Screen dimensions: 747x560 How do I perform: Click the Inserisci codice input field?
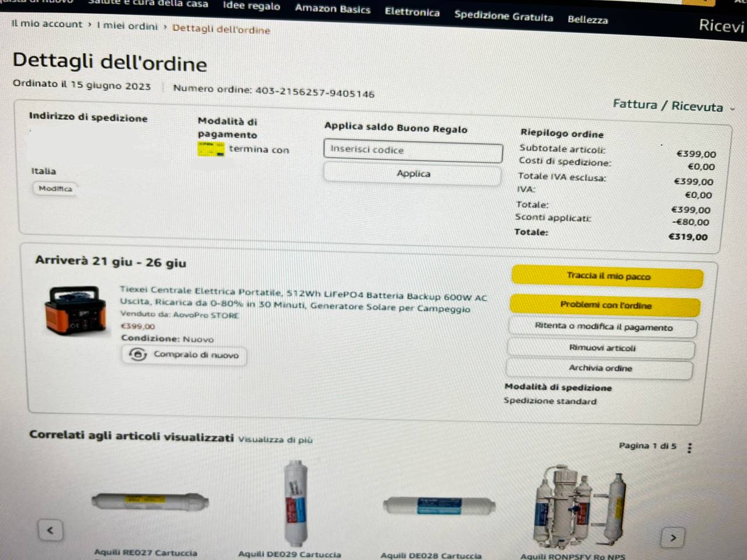413,150
